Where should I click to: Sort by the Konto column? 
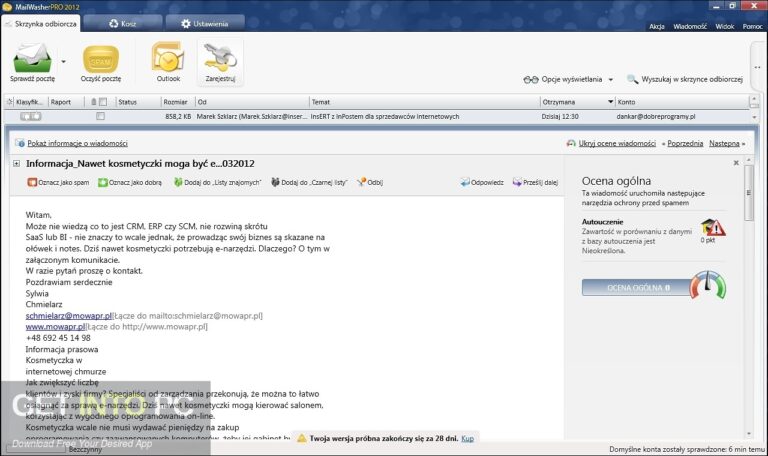coord(626,102)
